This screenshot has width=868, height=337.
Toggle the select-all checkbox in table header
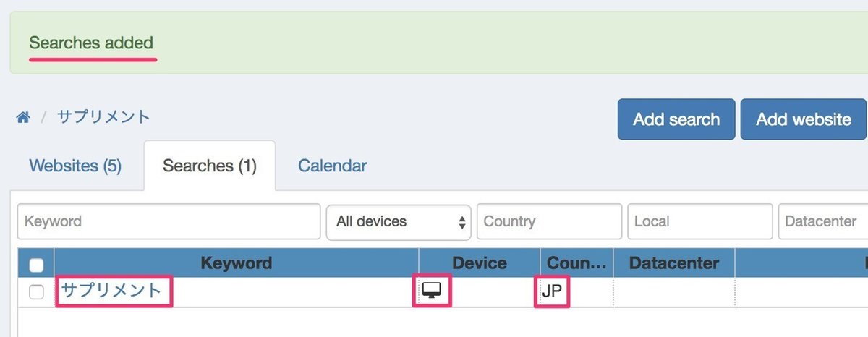pos(36,265)
